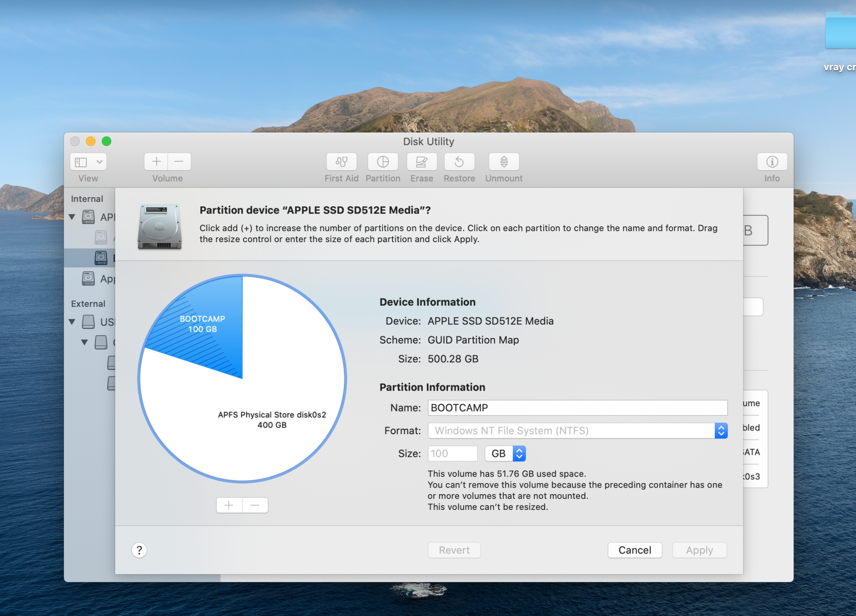The height and width of the screenshot is (616, 856).
Task: Click the Cancel button
Action: coord(635,550)
